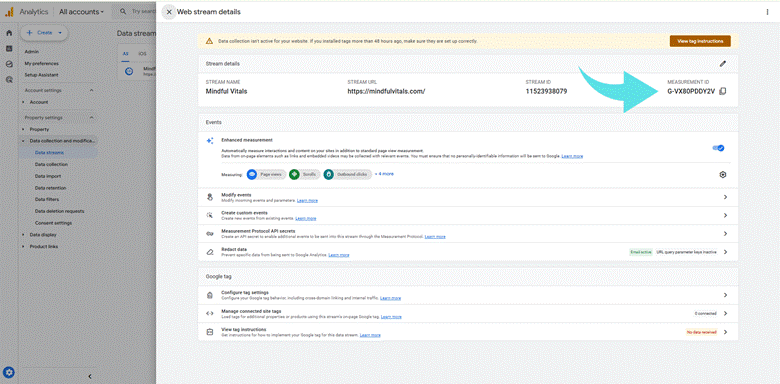Viewport: 780px width, 384px height.
Task: Copy the Measurement ID
Action: coord(723,91)
